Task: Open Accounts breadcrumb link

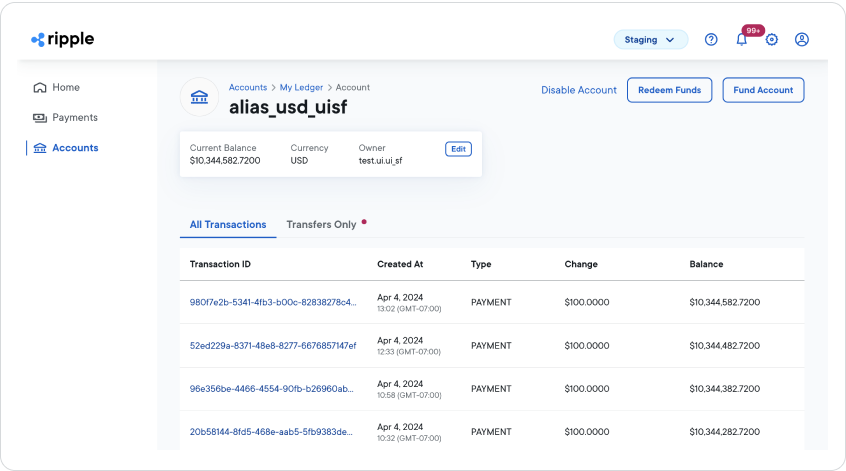Action: [248, 87]
